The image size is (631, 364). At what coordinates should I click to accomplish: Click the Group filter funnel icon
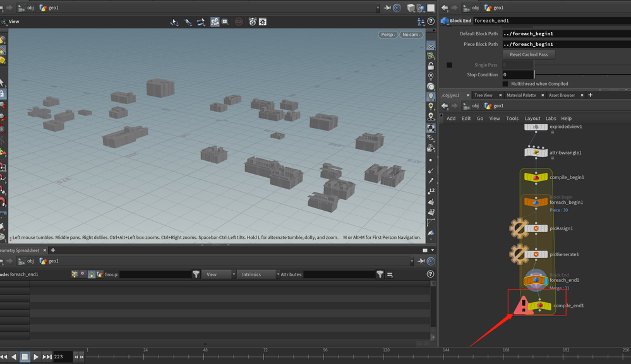tap(196, 274)
